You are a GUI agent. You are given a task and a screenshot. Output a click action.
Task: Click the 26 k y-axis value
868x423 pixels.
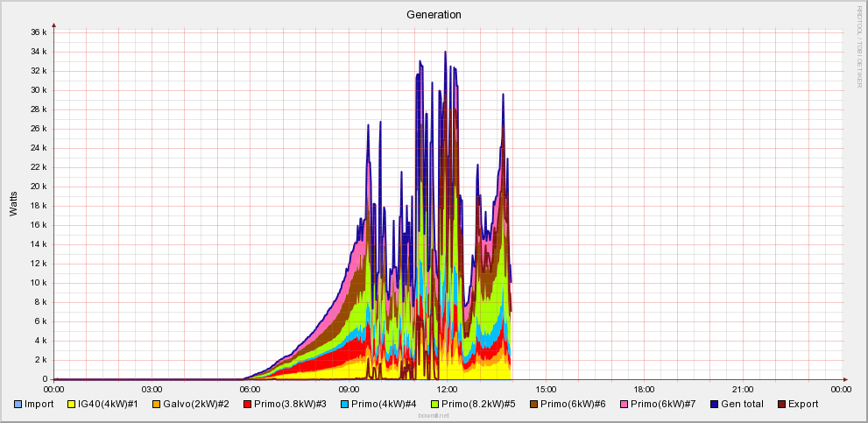40,129
